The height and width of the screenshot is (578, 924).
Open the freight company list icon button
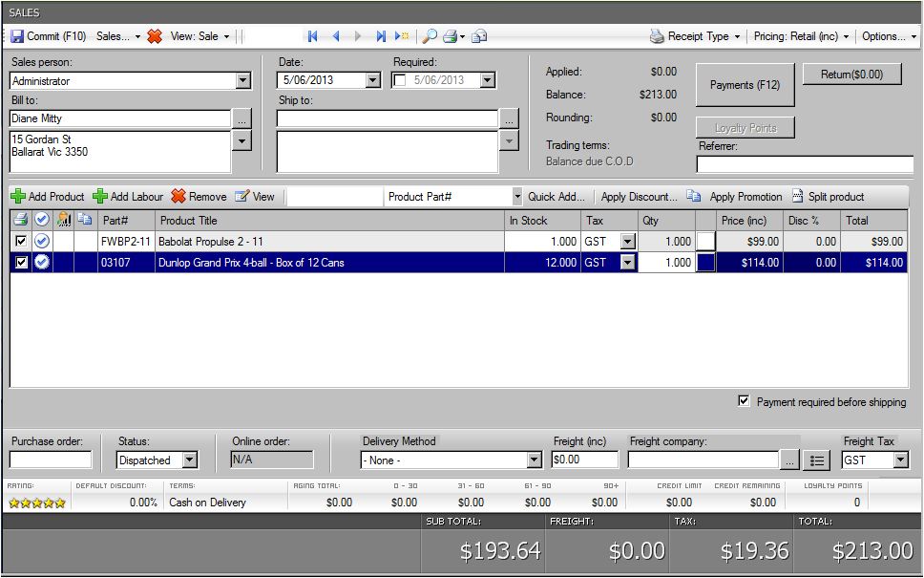816,460
